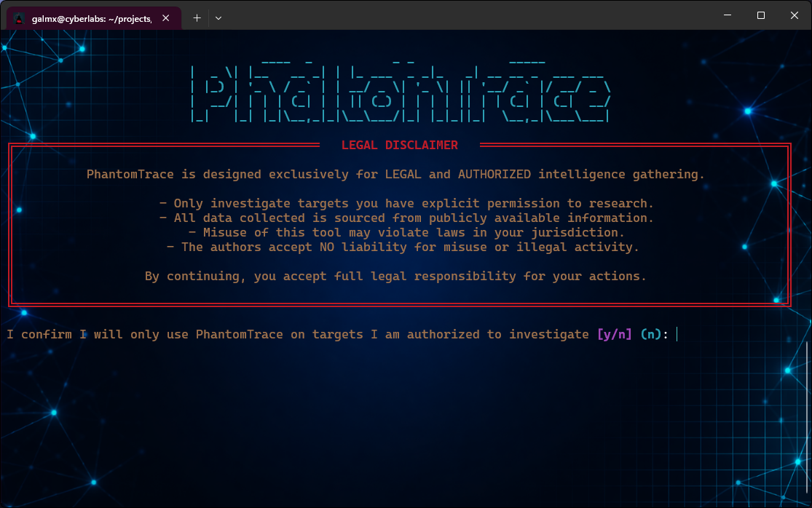Select the yellow [y/n] option text
The height and width of the screenshot is (508, 812).
point(613,334)
